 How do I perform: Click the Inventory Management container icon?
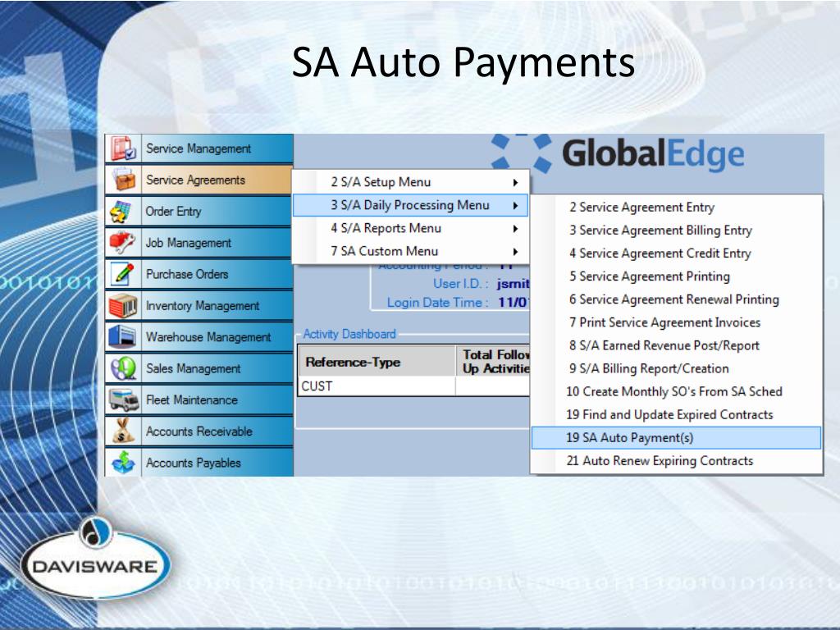(x=123, y=305)
